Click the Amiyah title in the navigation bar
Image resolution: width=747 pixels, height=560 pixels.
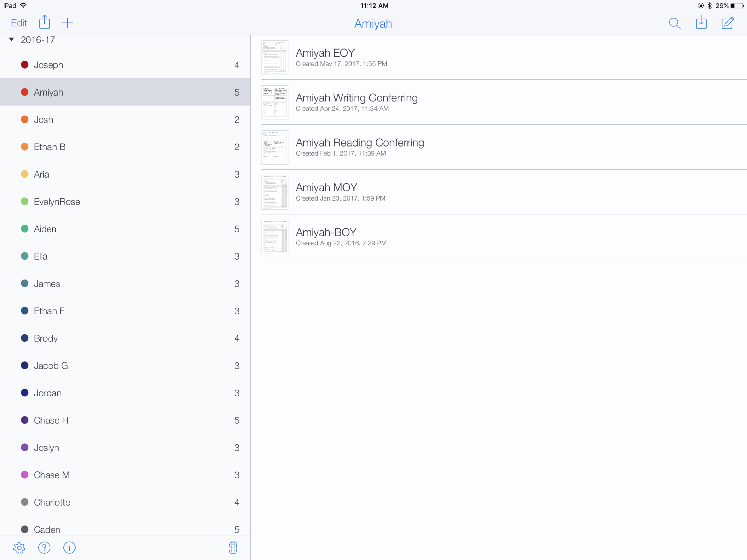tap(373, 24)
